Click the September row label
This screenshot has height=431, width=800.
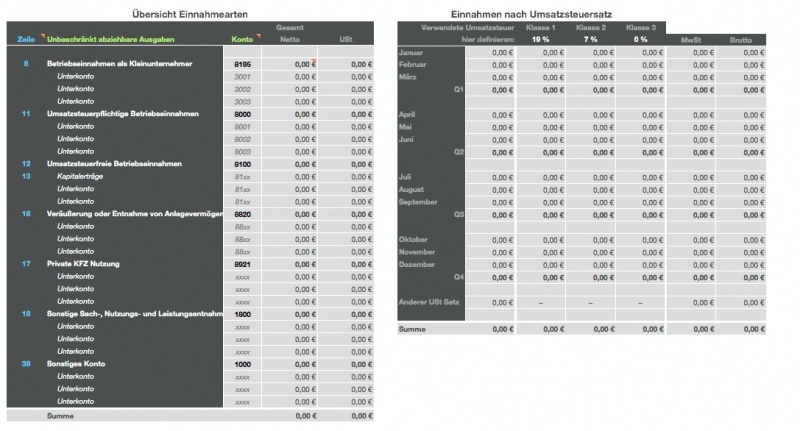coord(418,202)
